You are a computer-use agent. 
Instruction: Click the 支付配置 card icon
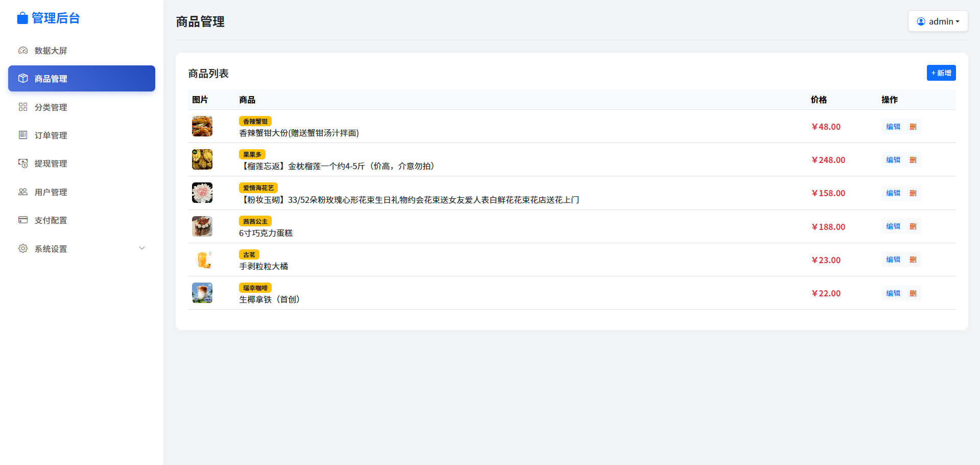tap(23, 220)
